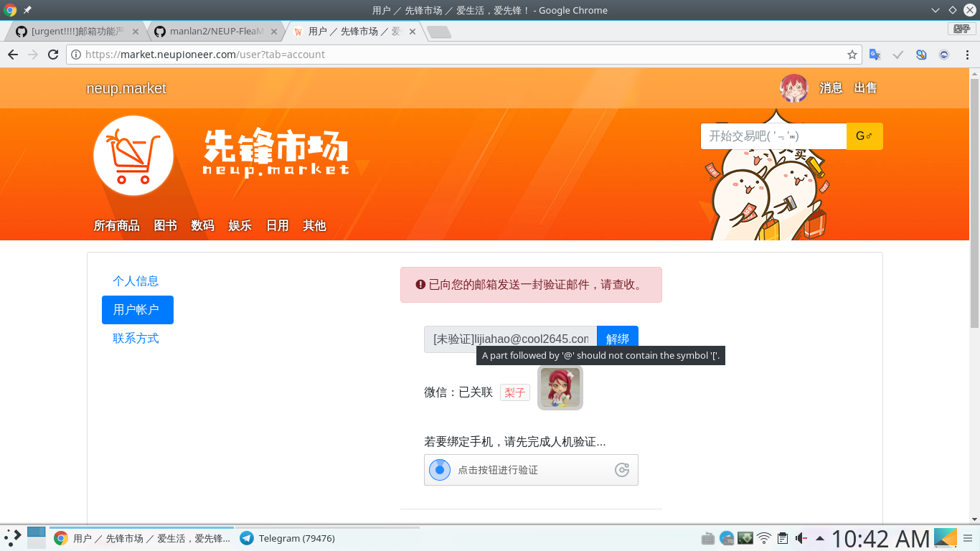Click the pin icon in the title bar
The width and height of the screenshot is (980, 551).
pos(27,10)
